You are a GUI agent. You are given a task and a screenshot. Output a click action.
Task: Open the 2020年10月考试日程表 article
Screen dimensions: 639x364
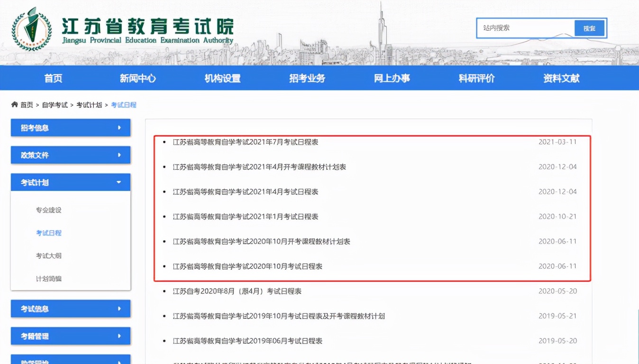click(x=249, y=266)
